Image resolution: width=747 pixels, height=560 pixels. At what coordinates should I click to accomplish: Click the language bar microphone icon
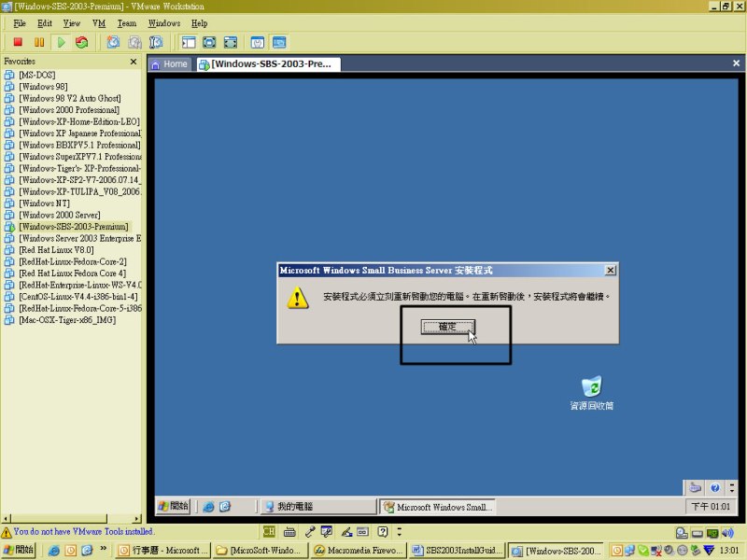[310, 531]
